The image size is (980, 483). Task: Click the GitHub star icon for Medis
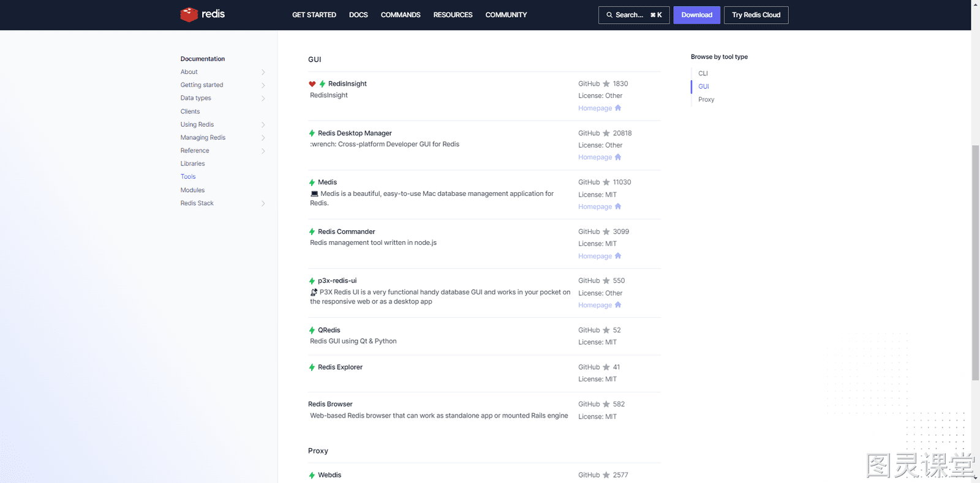click(x=606, y=182)
